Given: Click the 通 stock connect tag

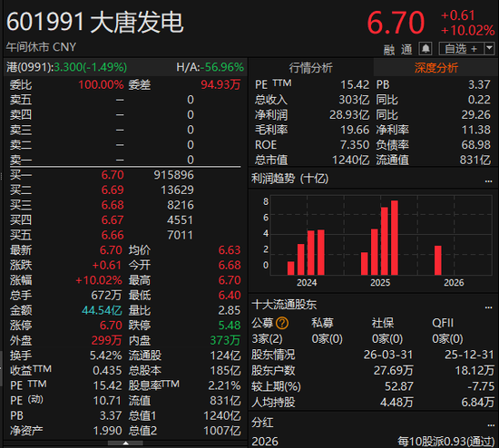Looking at the screenshot, I should (x=406, y=49).
